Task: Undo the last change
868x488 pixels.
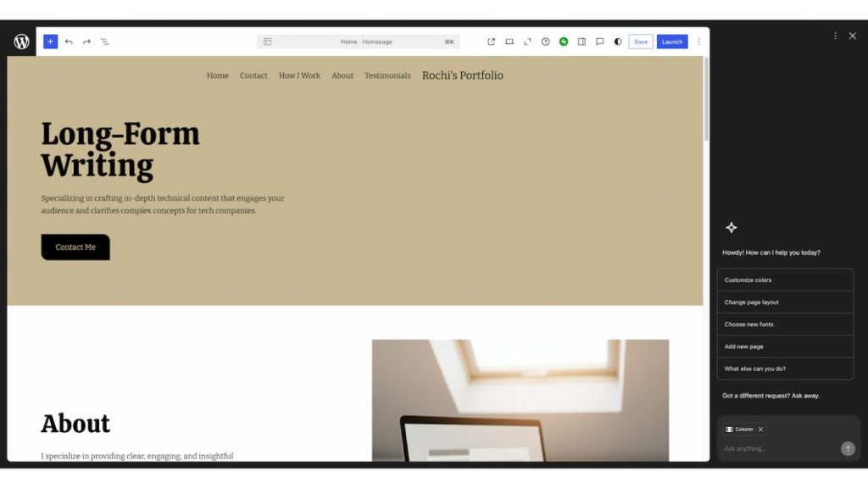Action: click(x=69, y=41)
